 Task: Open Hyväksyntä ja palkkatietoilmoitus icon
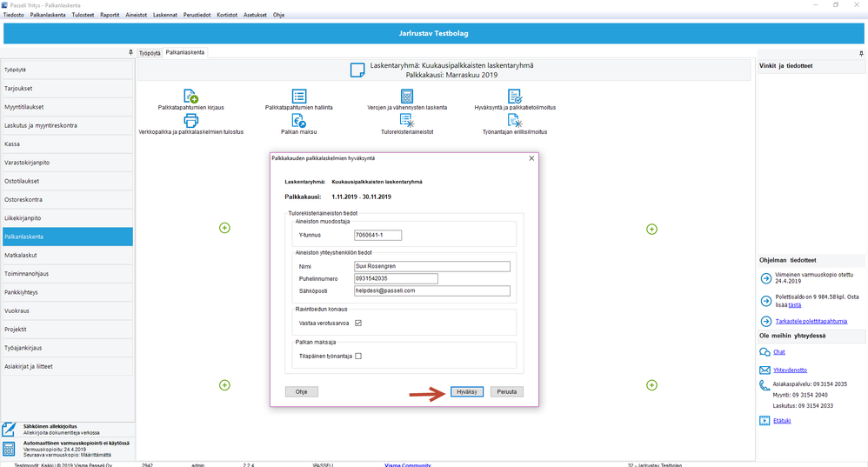515,97
